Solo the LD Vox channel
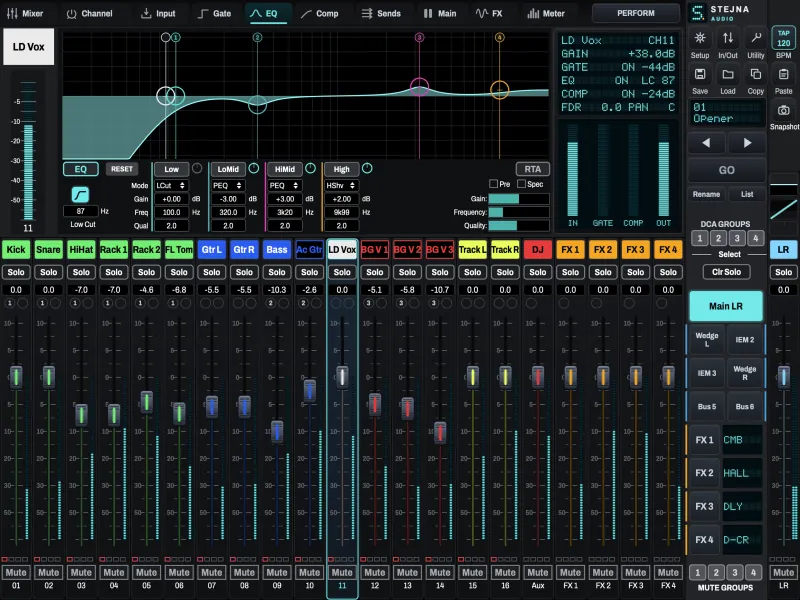800x600 pixels. point(342,272)
